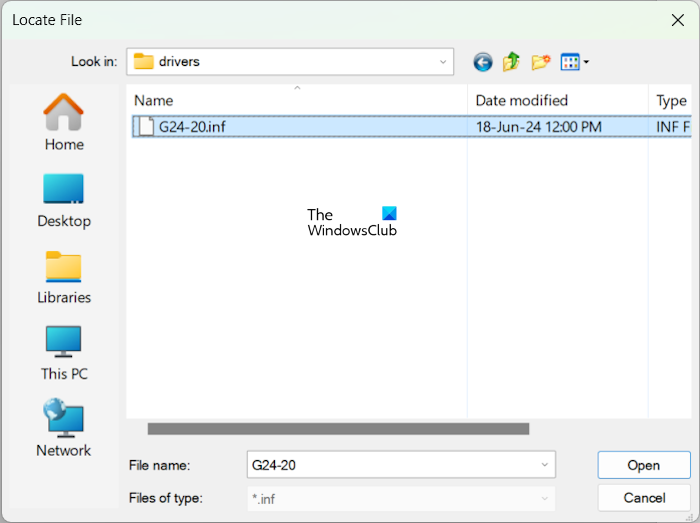
Task: Expand the File name dropdown arrow
Action: click(x=545, y=465)
